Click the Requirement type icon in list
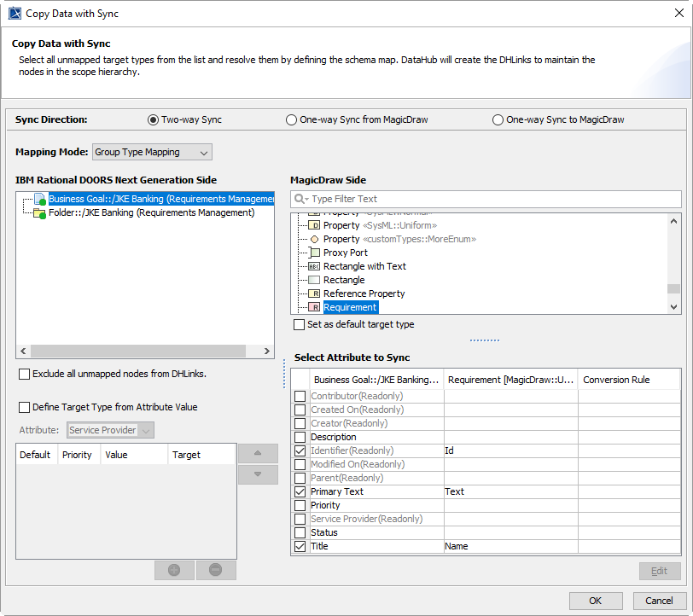The width and height of the screenshot is (693, 616). (314, 307)
